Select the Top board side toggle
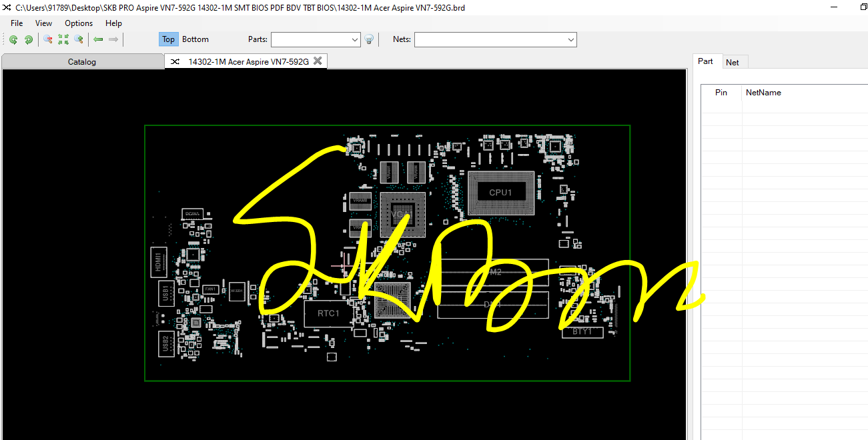Image resolution: width=868 pixels, height=440 pixels. (x=169, y=39)
